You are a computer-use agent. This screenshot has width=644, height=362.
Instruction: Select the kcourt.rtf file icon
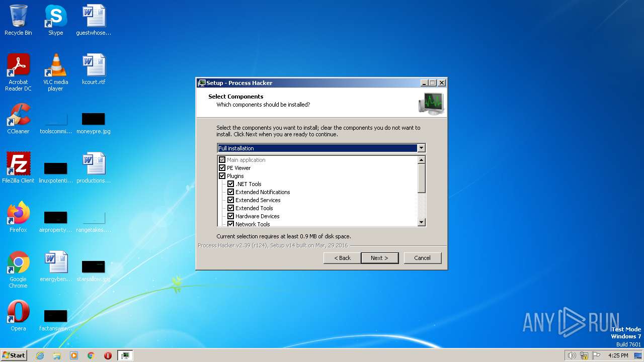click(x=94, y=69)
